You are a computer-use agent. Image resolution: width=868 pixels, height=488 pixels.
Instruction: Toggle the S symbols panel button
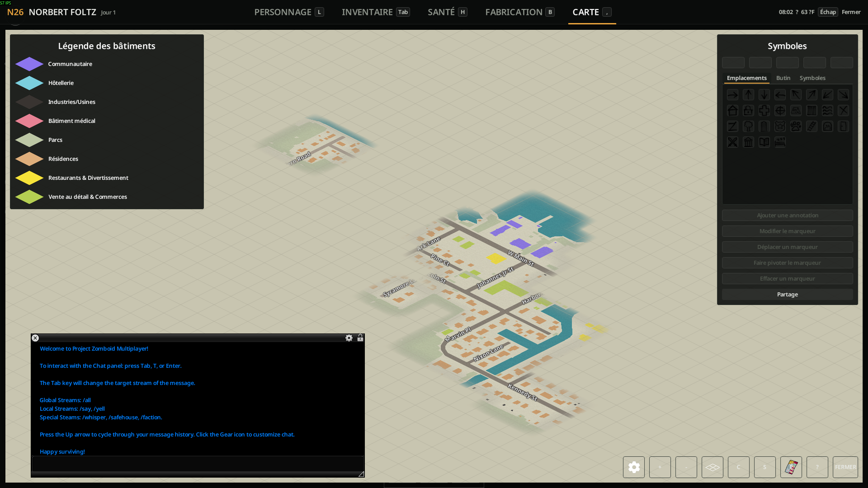765,467
